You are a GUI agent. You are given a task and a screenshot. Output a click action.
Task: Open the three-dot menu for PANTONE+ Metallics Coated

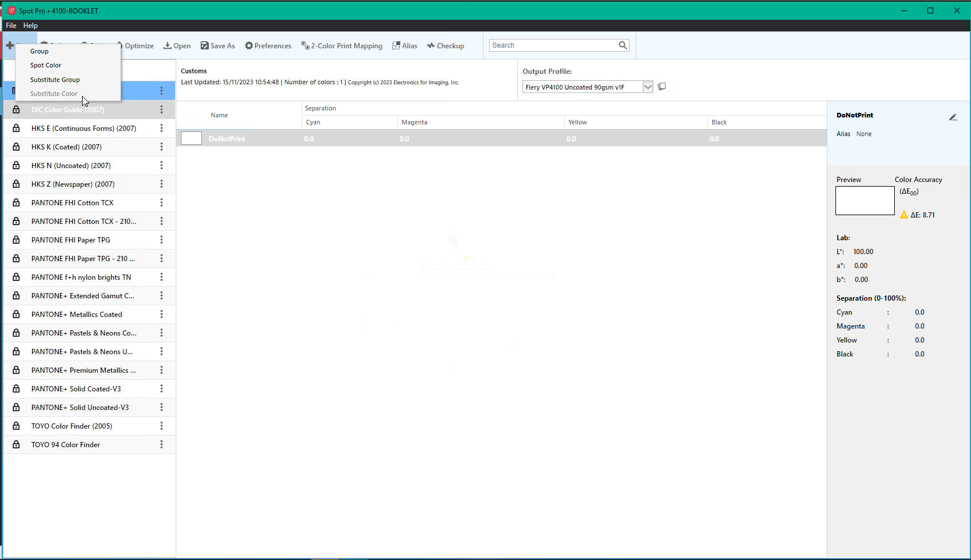tap(162, 314)
